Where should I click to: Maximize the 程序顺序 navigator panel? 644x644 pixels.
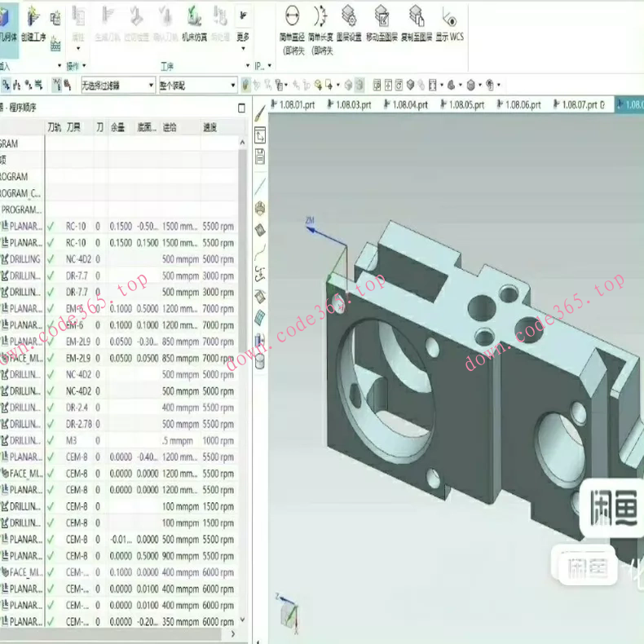[x=241, y=108]
